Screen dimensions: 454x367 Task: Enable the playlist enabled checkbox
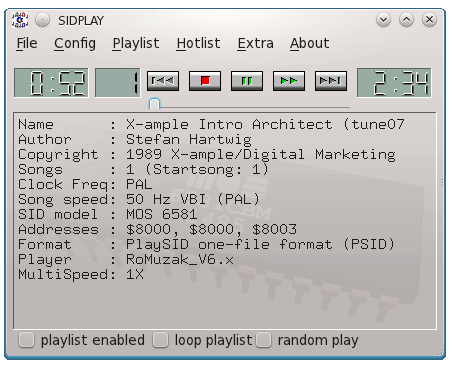26,340
